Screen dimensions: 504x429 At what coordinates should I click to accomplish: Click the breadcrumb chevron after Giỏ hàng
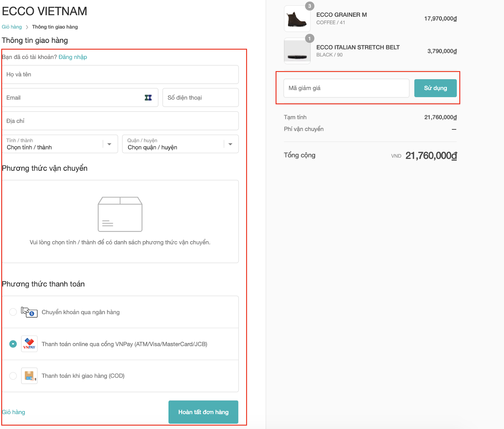click(x=27, y=27)
